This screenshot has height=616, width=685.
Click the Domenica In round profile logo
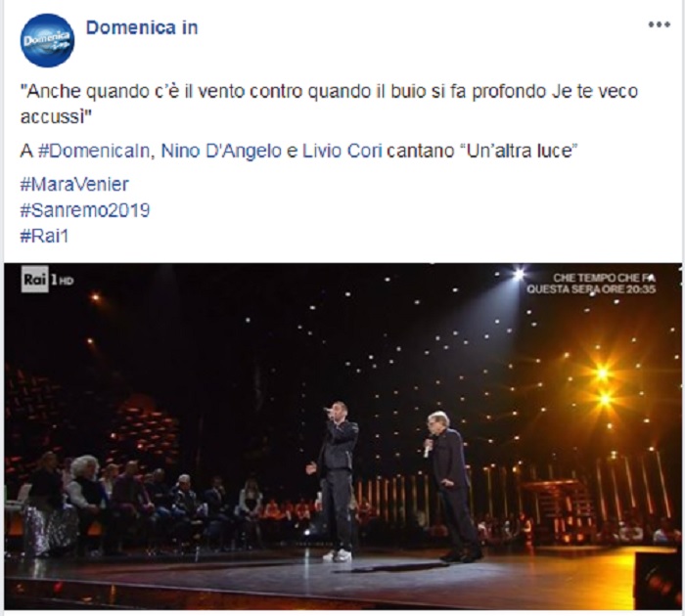[47, 41]
